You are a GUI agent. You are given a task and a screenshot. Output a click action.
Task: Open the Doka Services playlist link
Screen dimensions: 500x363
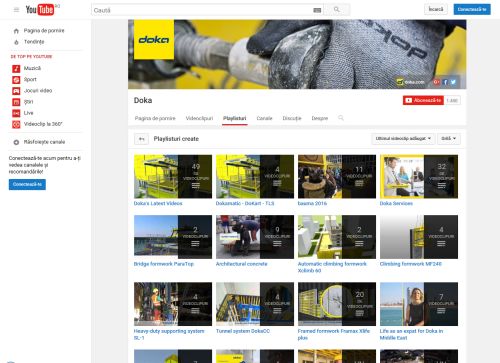tap(396, 203)
